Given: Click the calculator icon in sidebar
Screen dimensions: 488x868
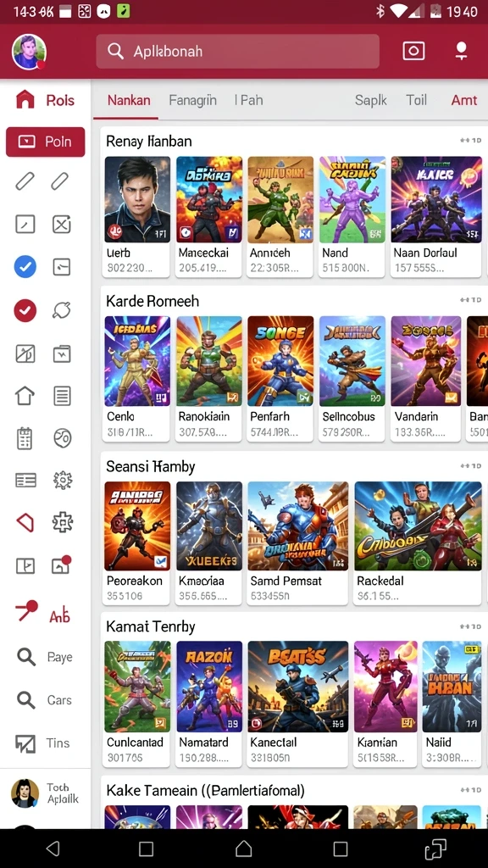Looking at the screenshot, I should point(25,438).
